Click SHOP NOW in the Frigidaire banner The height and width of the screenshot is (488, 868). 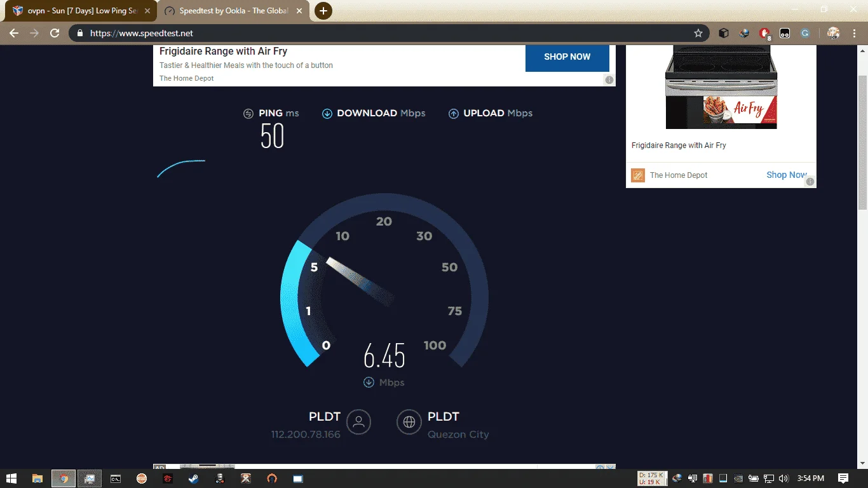tap(567, 57)
